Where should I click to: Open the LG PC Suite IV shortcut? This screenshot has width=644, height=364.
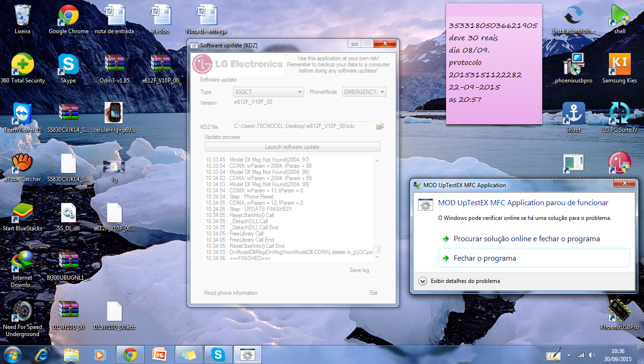(x=620, y=118)
